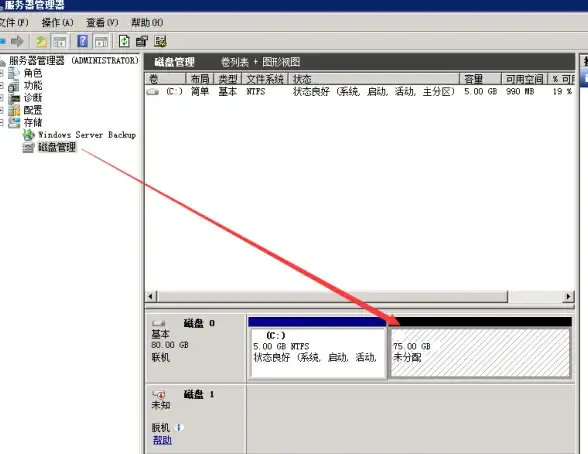Select the 配置 tree node

click(x=33, y=110)
